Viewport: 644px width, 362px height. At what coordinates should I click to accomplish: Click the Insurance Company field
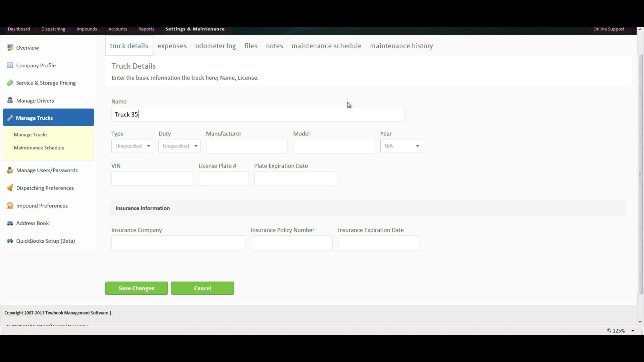point(178,243)
